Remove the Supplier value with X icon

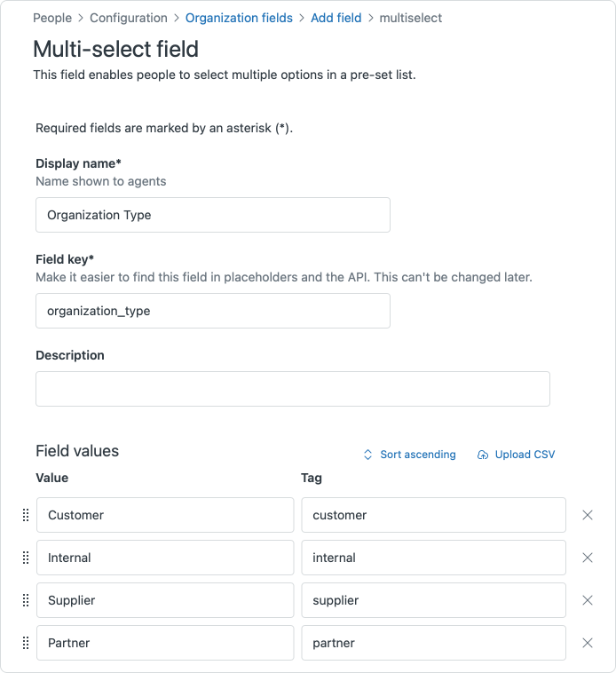pos(587,600)
